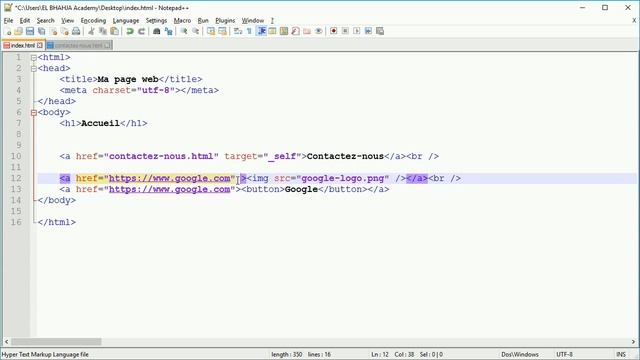The image size is (640, 360).
Task: Open the Settings menu
Action: pos(156,20)
